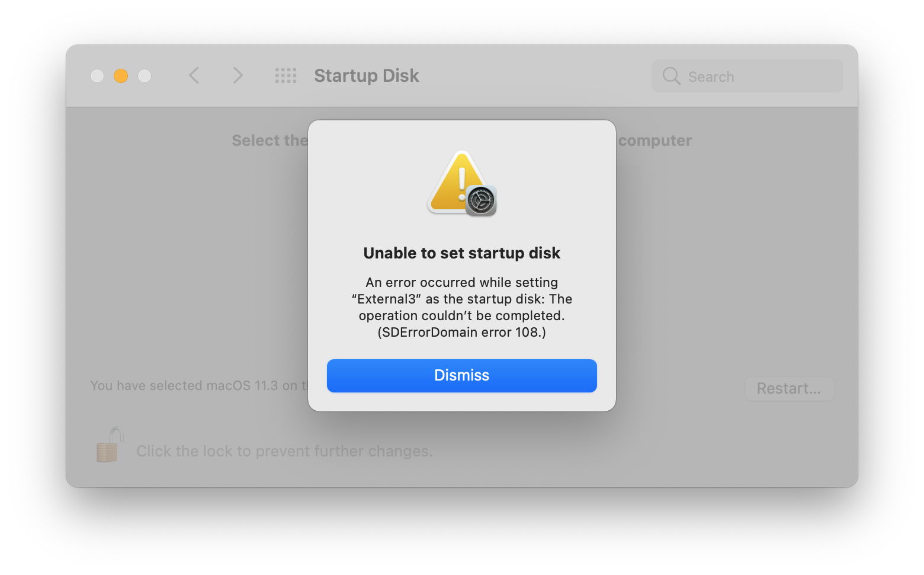Click the yellow minimize traffic light
The image size is (924, 575).
tap(120, 76)
